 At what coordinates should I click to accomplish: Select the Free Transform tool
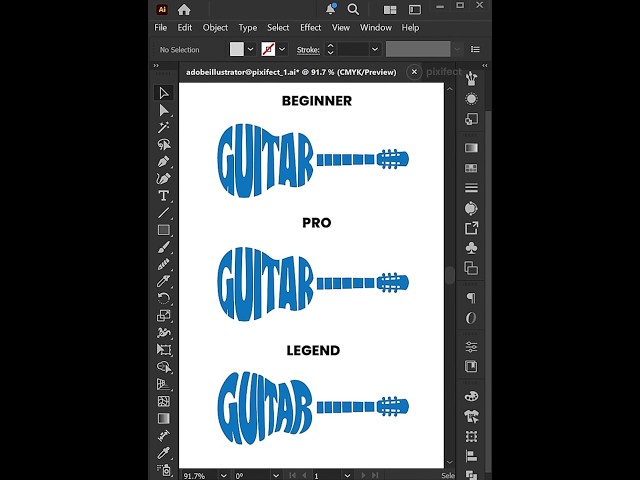164,350
